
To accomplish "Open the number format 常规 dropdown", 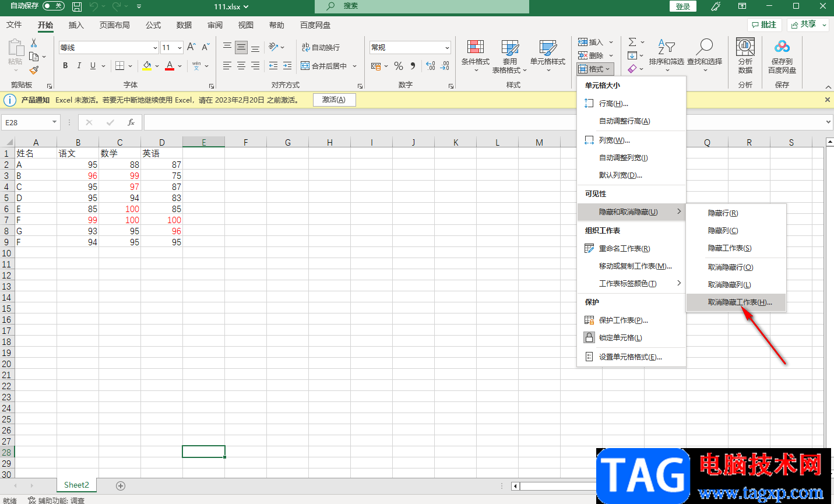I will point(447,48).
